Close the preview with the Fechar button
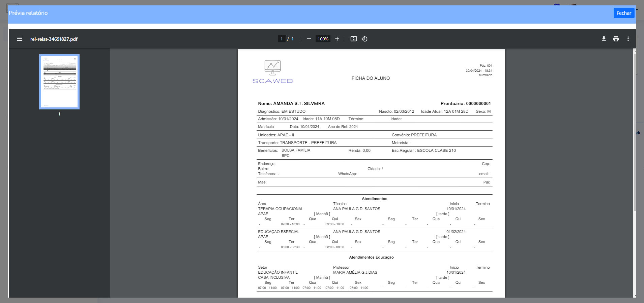 tap(623, 13)
